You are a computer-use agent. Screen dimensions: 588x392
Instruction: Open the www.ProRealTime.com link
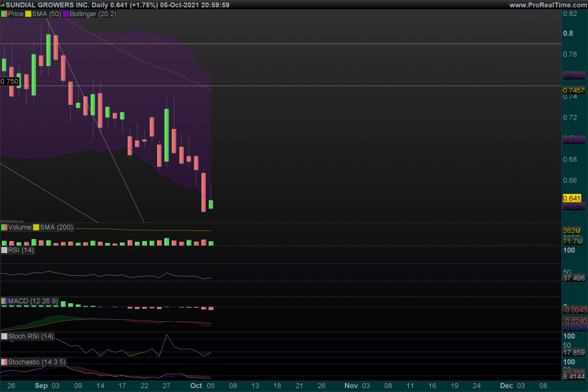click(x=548, y=5)
